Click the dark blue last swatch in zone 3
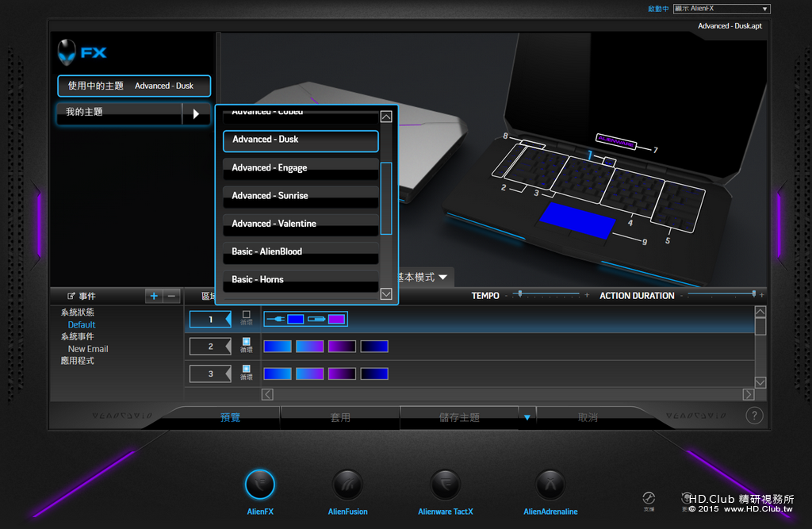This screenshot has width=812, height=529. [374, 374]
